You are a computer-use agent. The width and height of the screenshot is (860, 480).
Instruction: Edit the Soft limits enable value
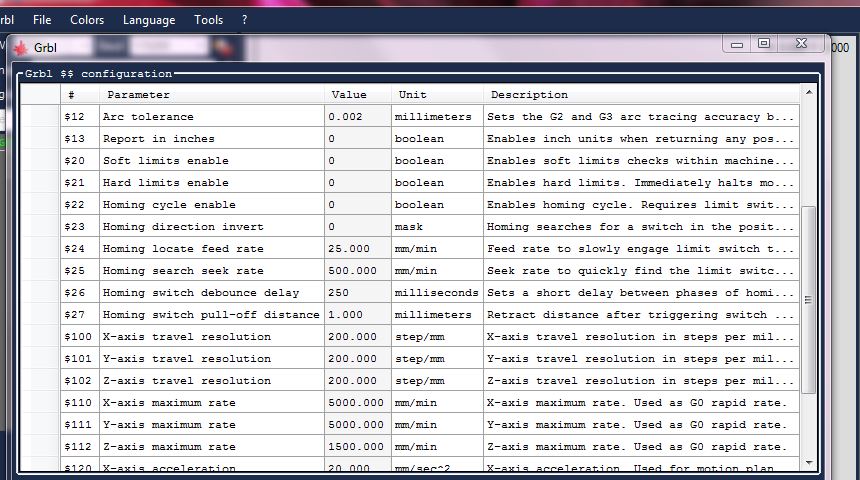[358, 161]
